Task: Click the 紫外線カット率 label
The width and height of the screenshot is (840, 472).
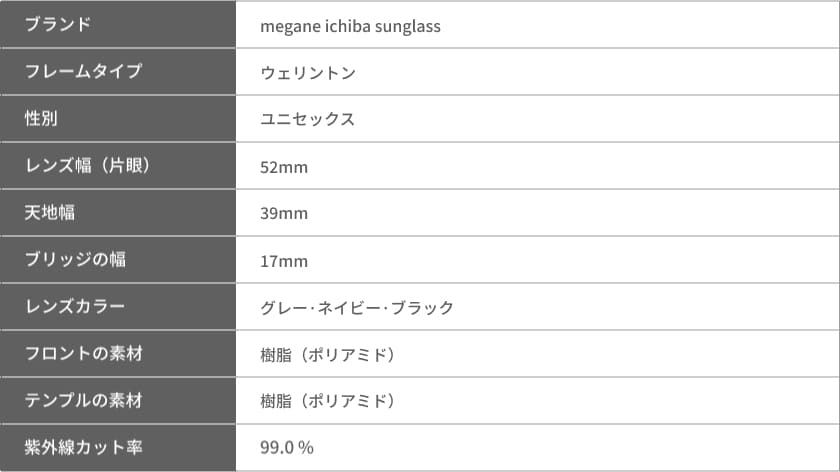Action: (x=84, y=447)
